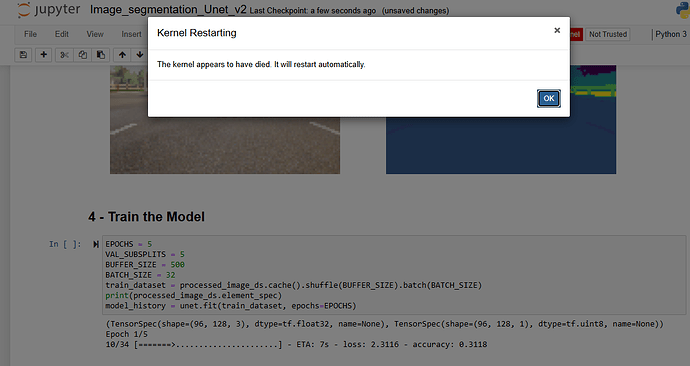The height and width of the screenshot is (366, 690).
Task: Click the 'Kernel Restarting' dialog title
Action: pos(197,33)
